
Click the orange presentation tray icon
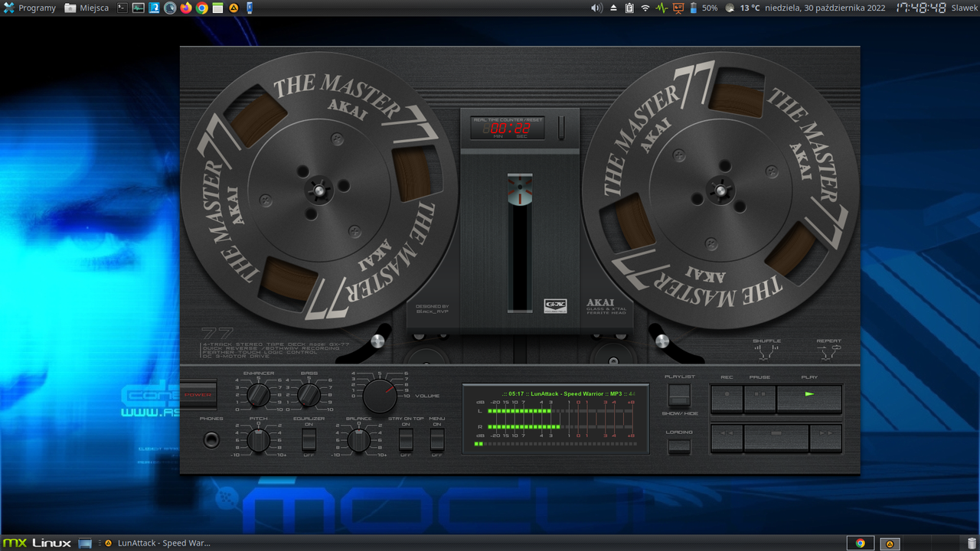(678, 8)
